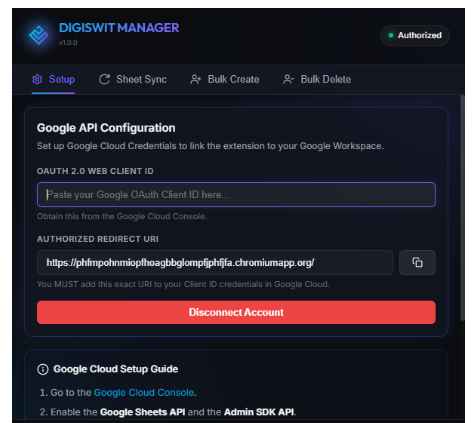Image resolution: width=473 pixels, height=423 pixels.
Task: Click the DIGISWIT MANAGER title
Action: tap(119, 28)
